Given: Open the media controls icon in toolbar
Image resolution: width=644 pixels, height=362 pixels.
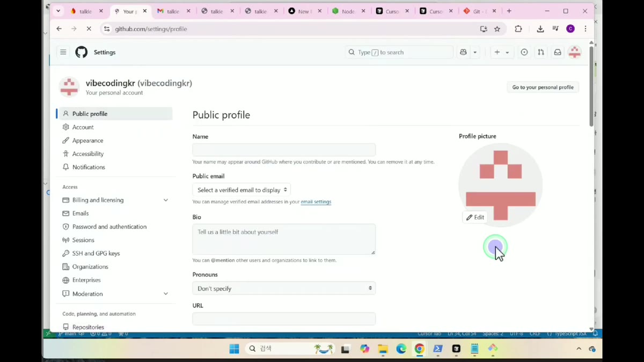Looking at the screenshot, I should (x=555, y=29).
